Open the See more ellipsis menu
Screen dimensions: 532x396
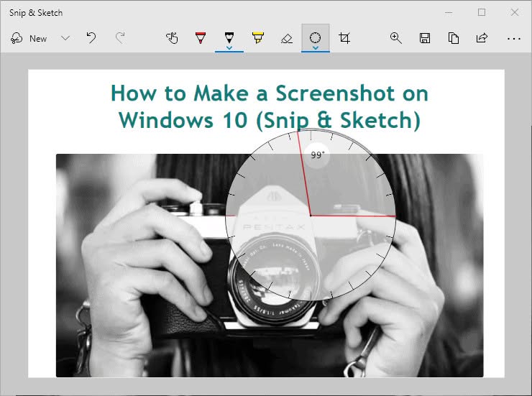(514, 39)
